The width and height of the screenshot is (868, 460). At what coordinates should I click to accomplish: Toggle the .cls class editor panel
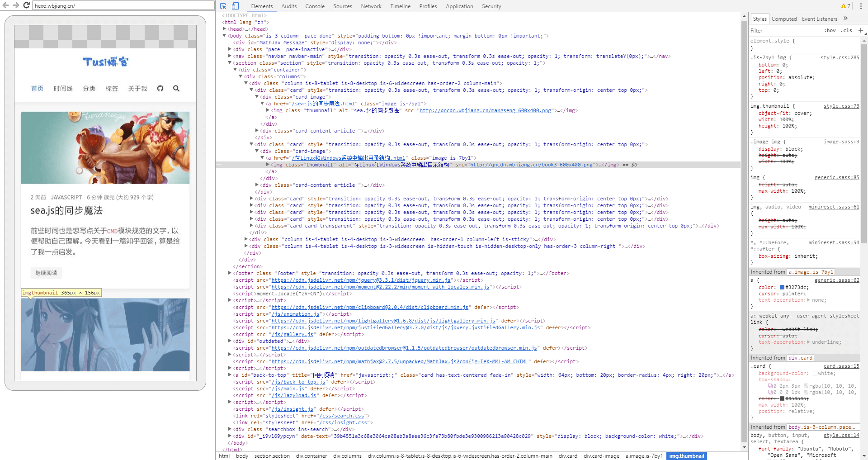(846, 31)
